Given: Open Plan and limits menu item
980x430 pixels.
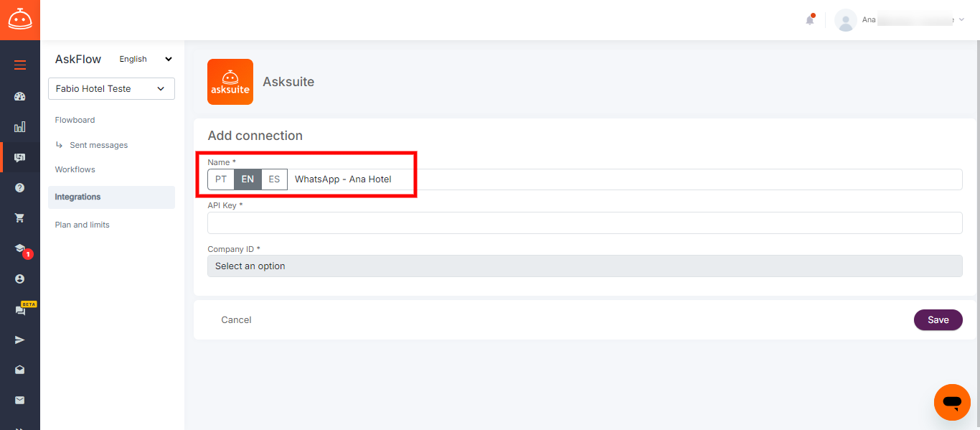Looking at the screenshot, I should coord(82,225).
